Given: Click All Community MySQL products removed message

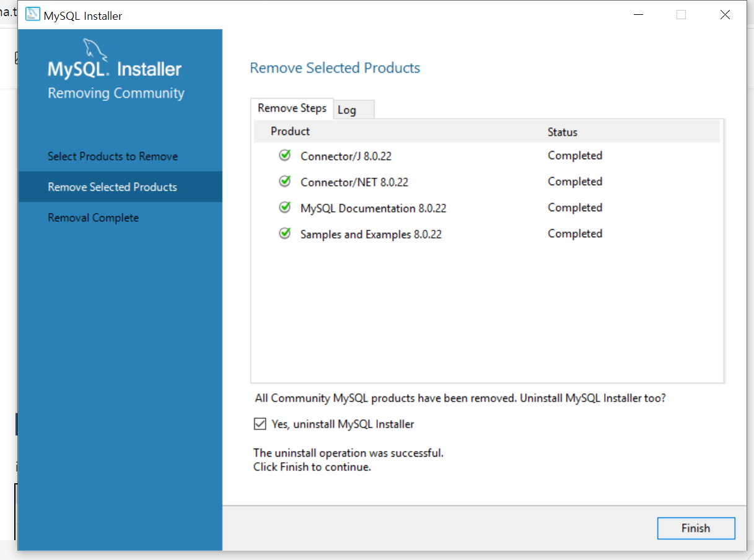Looking at the screenshot, I should tap(460, 398).
